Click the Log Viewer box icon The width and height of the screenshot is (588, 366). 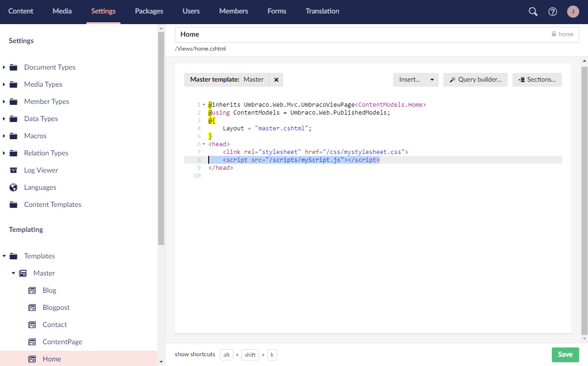[14, 170]
